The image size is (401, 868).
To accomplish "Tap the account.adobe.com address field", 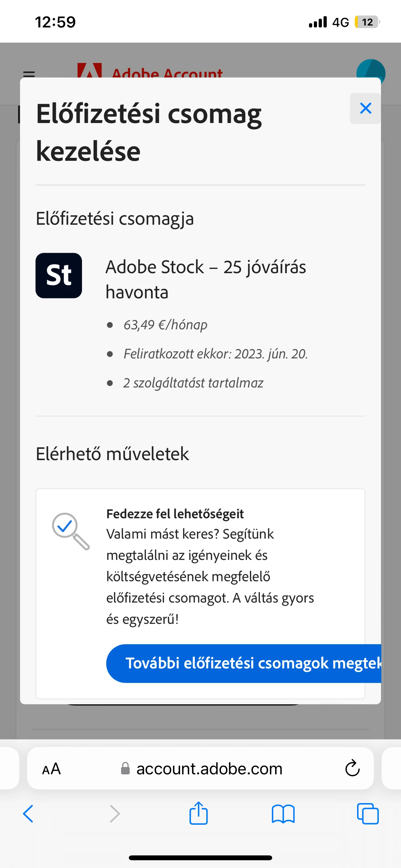I will click(209, 769).
